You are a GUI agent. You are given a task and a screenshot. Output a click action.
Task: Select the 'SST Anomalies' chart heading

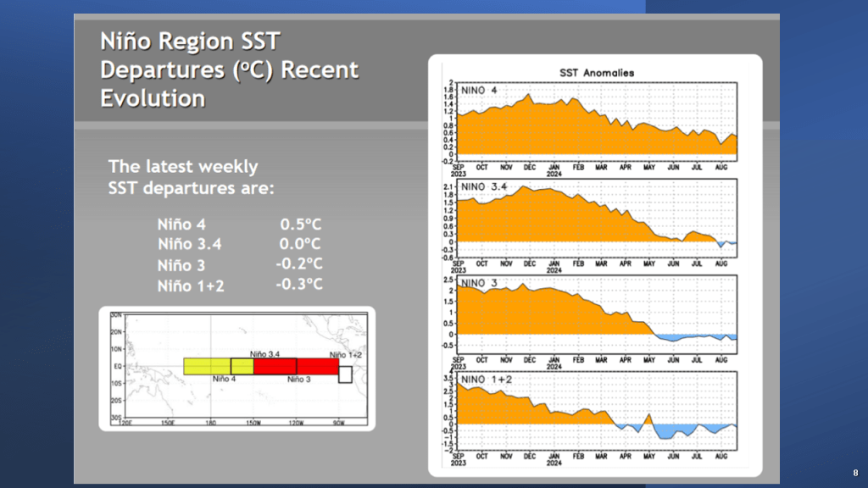tap(596, 72)
